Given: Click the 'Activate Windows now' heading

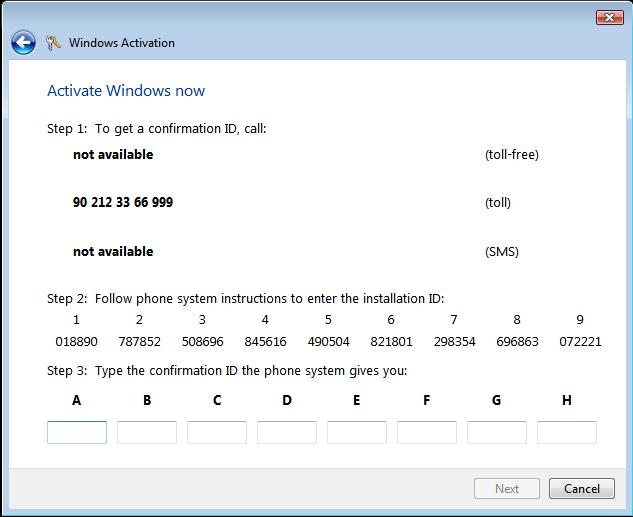Looking at the screenshot, I should click(x=126, y=90).
